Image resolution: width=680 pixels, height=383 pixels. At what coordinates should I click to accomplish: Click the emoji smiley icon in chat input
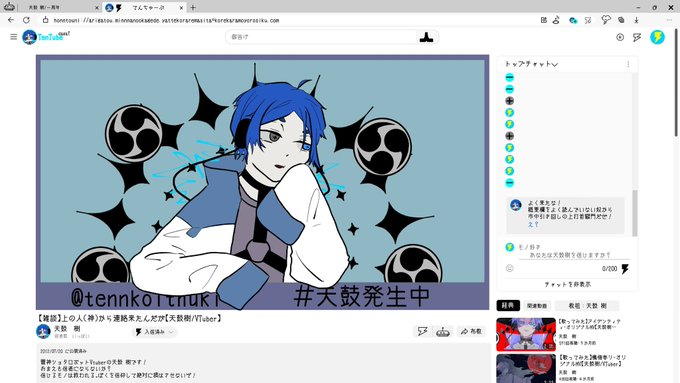[510, 268]
